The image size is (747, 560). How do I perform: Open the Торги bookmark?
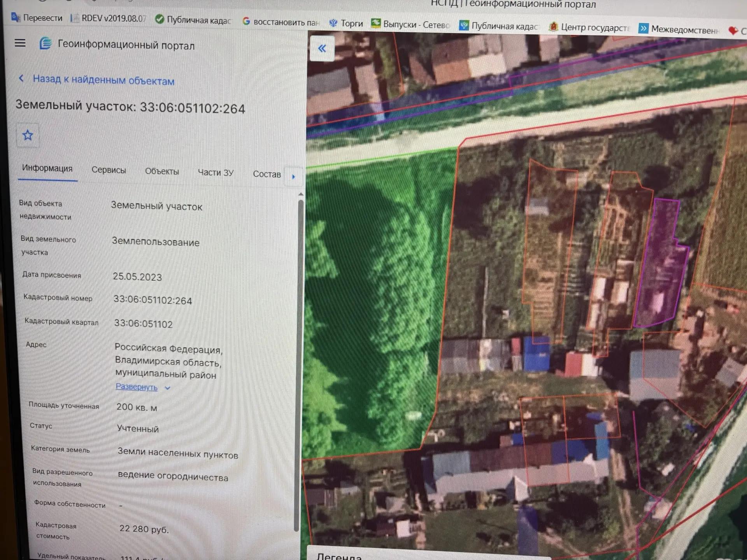(x=346, y=23)
